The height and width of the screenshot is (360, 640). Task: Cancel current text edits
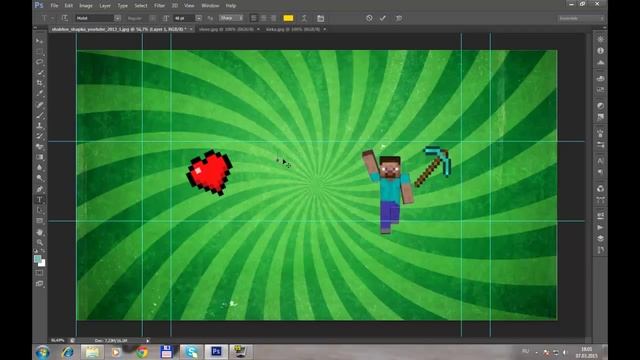pos(369,18)
